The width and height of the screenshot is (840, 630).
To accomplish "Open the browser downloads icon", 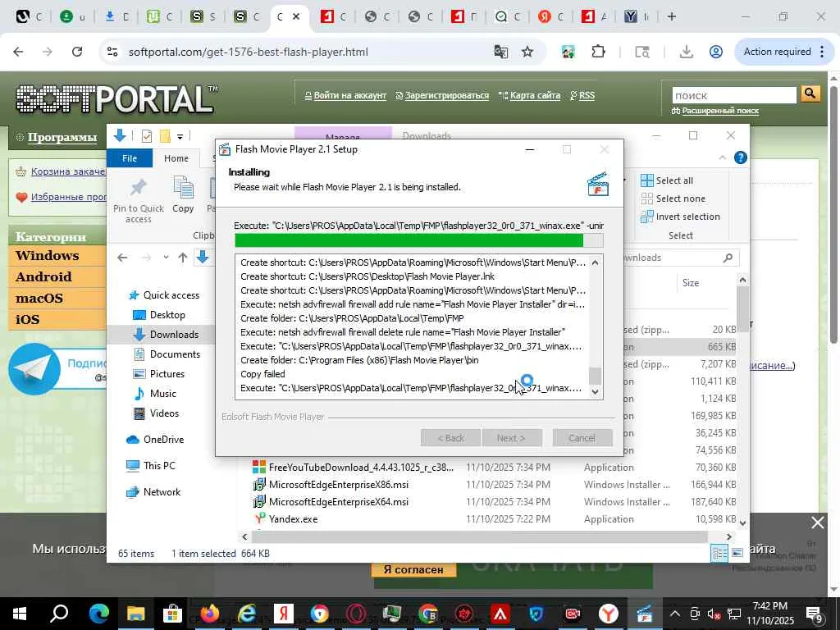I will click(x=687, y=52).
